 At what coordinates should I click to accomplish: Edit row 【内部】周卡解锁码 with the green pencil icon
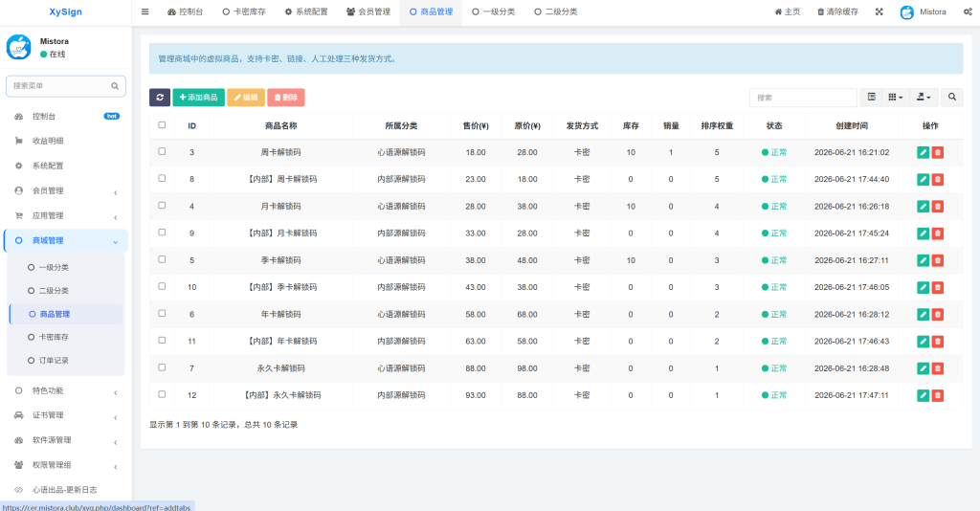(924, 179)
